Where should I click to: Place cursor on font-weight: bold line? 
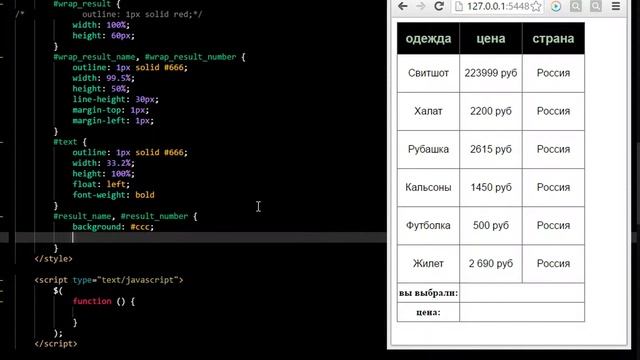[113, 195]
